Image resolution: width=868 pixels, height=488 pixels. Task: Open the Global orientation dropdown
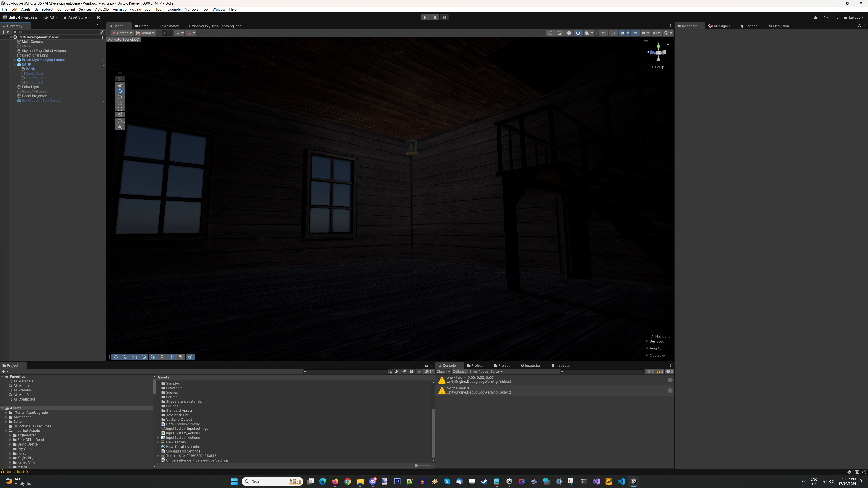(x=145, y=33)
